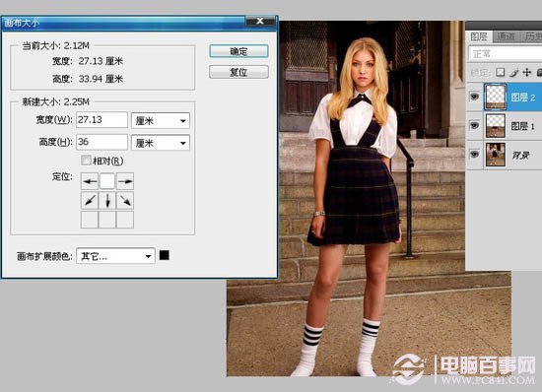This screenshot has width=542, height=392.
Task: Click the 确定 button
Action: [238, 51]
